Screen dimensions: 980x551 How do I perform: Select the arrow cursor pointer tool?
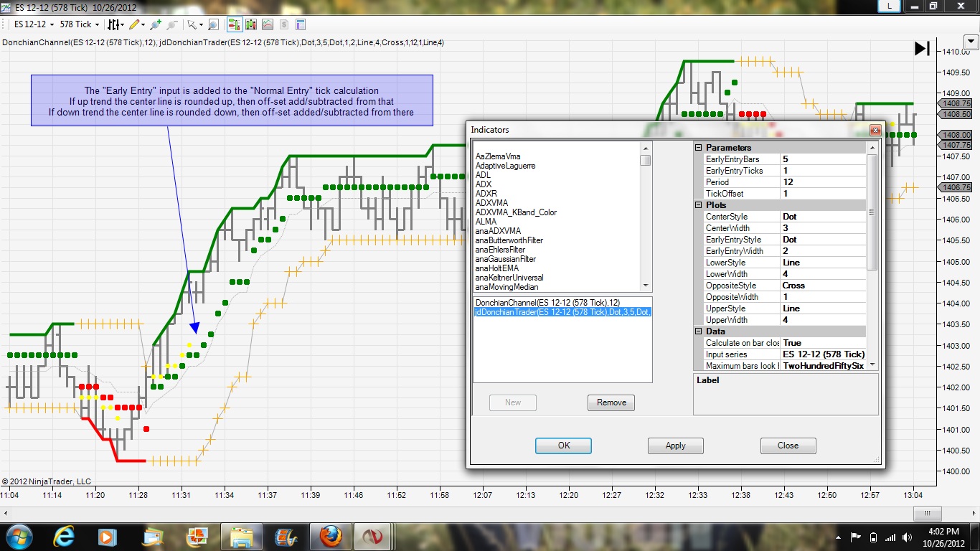tap(192, 24)
